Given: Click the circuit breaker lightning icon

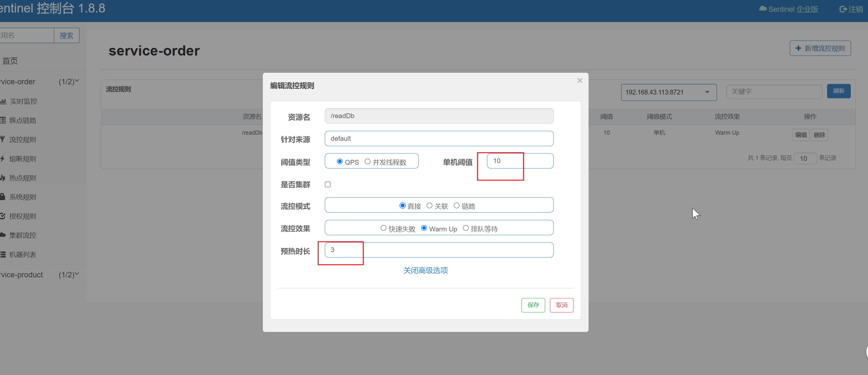Looking at the screenshot, I should [2, 159].
